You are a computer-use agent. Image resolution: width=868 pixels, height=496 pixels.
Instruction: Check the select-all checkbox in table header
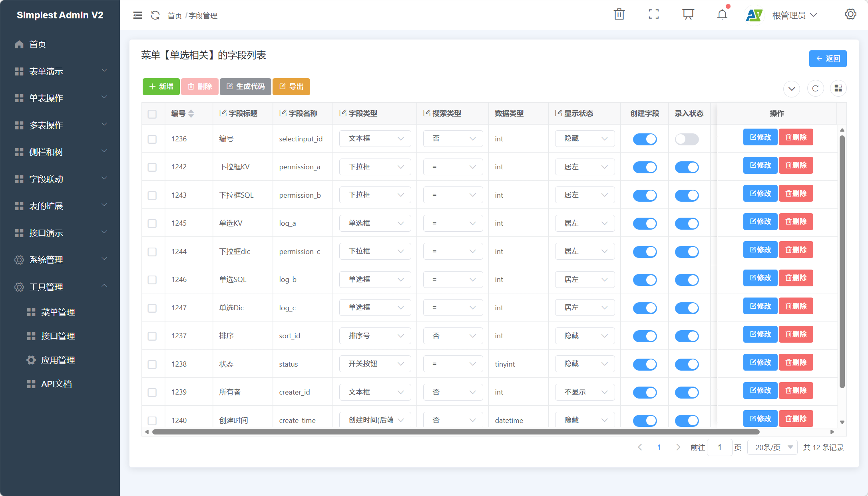coord(152,114)
